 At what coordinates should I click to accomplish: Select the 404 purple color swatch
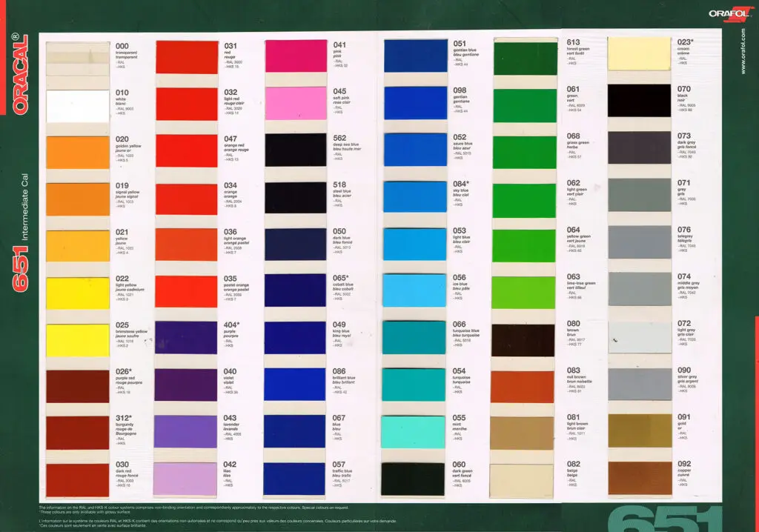click(x=187, y=337)
